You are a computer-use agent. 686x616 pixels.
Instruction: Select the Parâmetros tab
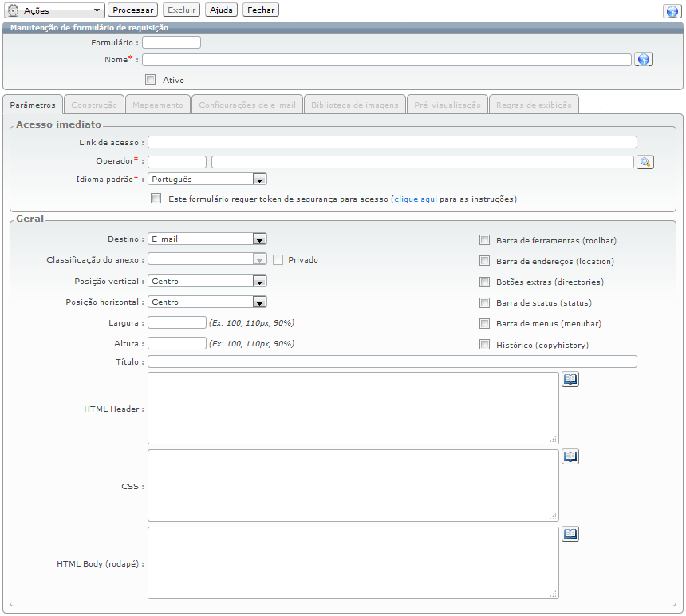coord(33,105)
